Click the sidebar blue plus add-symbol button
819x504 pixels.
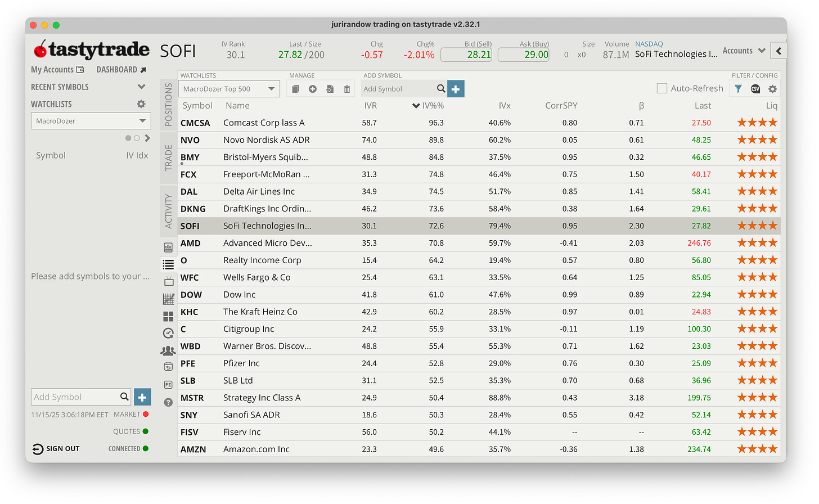[x=142, y=397]
